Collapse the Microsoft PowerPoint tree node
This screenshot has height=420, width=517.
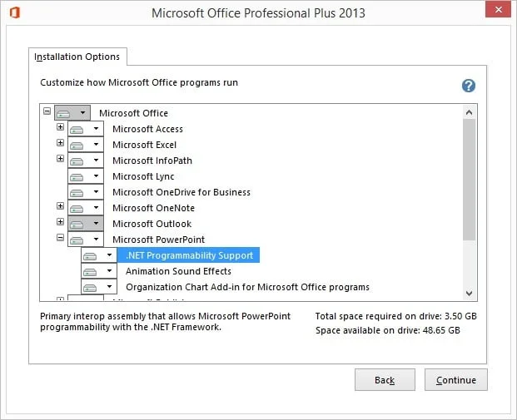[x=60, y=238]
